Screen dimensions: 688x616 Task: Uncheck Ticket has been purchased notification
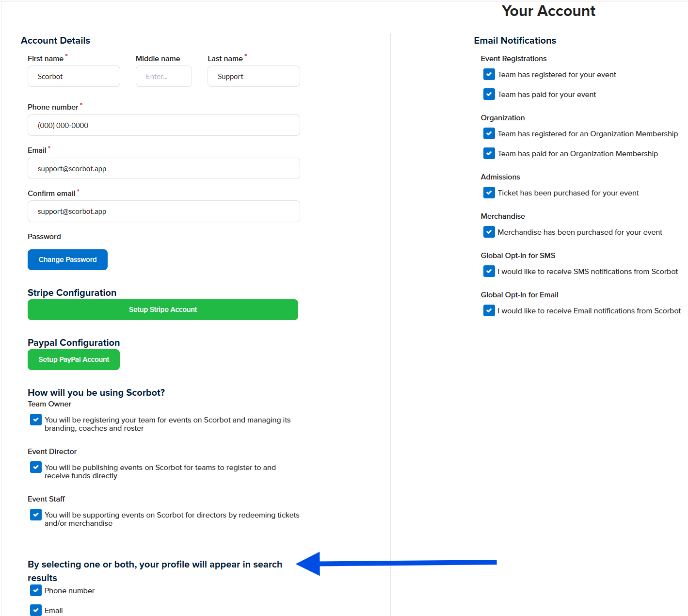click(489, 193)
